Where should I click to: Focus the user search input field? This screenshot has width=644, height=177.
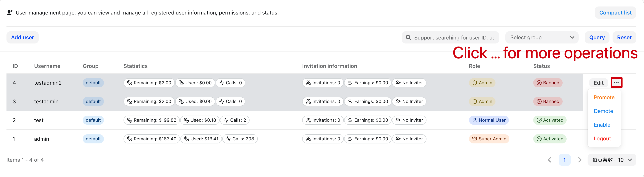(454, 38)
